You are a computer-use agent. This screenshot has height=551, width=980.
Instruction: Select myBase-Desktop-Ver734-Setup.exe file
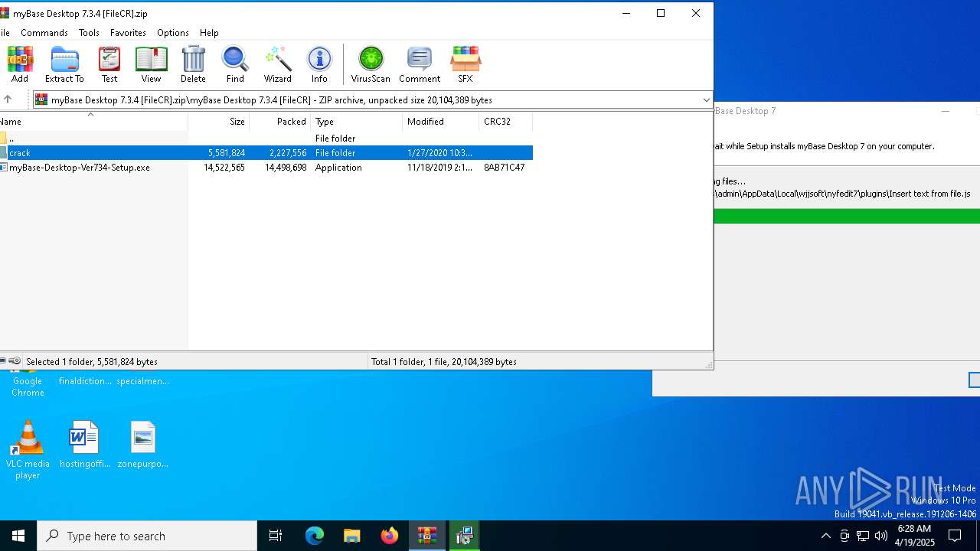pyautogui.click(x=80, y=168)
